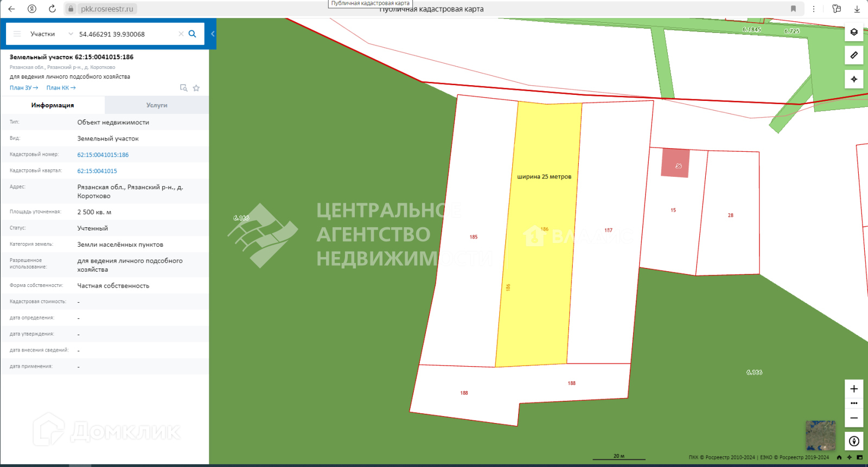Click the home icon in map footer
Screen dimensions: 868x467
click(x=839, y=457)
